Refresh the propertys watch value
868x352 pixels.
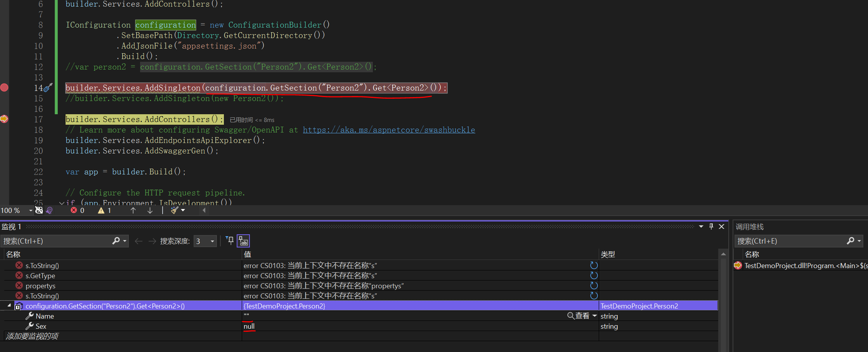pos(594,286)
